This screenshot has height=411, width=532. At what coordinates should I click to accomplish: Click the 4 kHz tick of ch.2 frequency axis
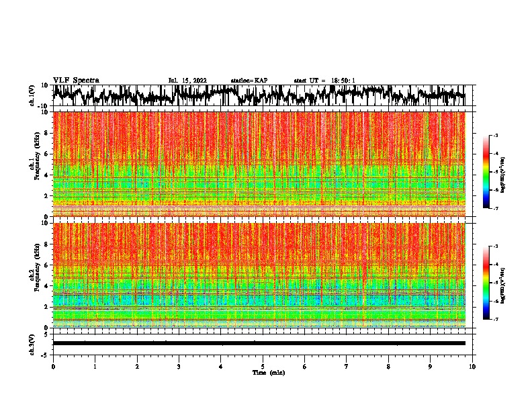click(48, 286)
